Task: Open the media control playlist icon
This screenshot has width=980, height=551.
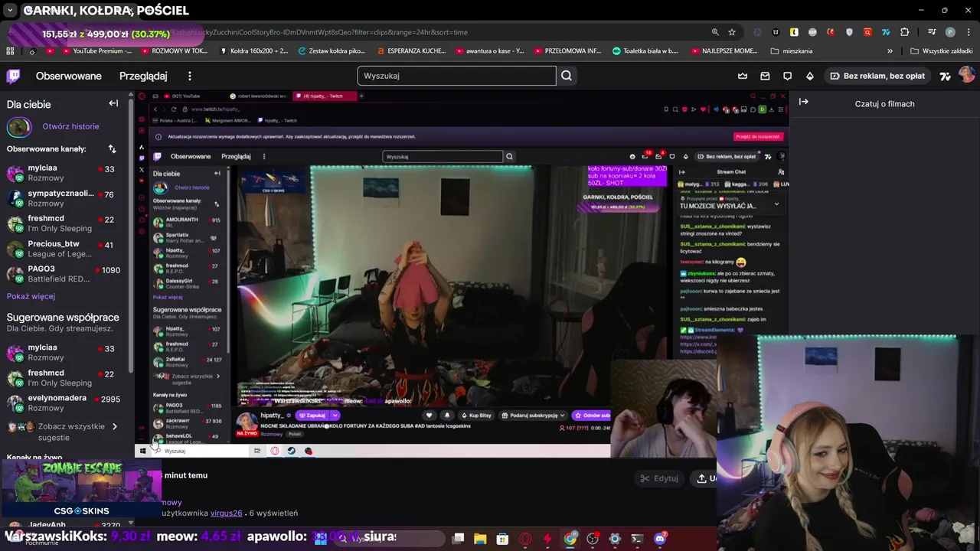Action: (932, 32)
